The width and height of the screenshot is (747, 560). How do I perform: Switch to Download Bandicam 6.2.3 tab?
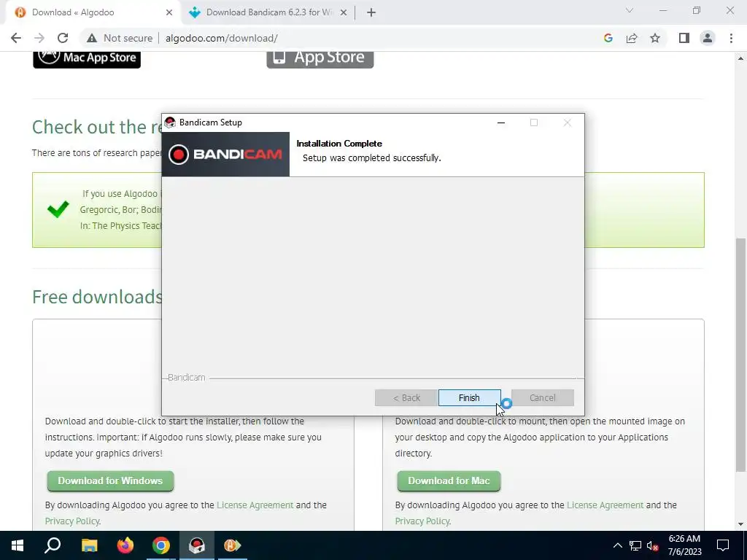tap(267, 12)
